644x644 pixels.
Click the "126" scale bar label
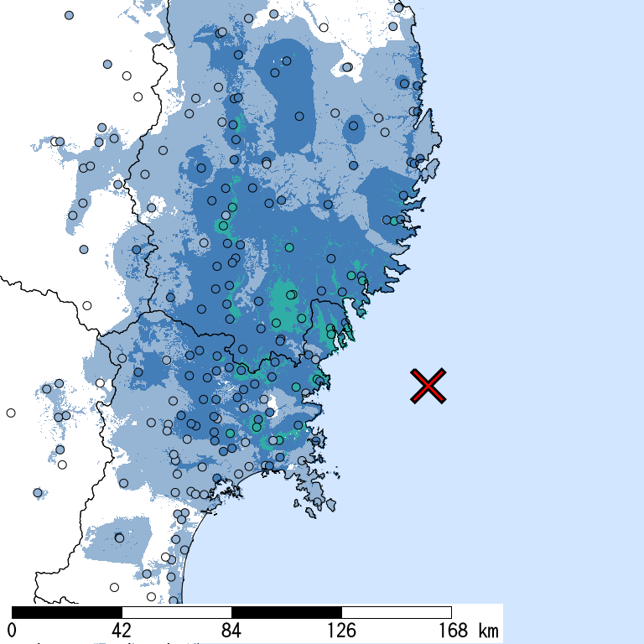click(341, 631)
